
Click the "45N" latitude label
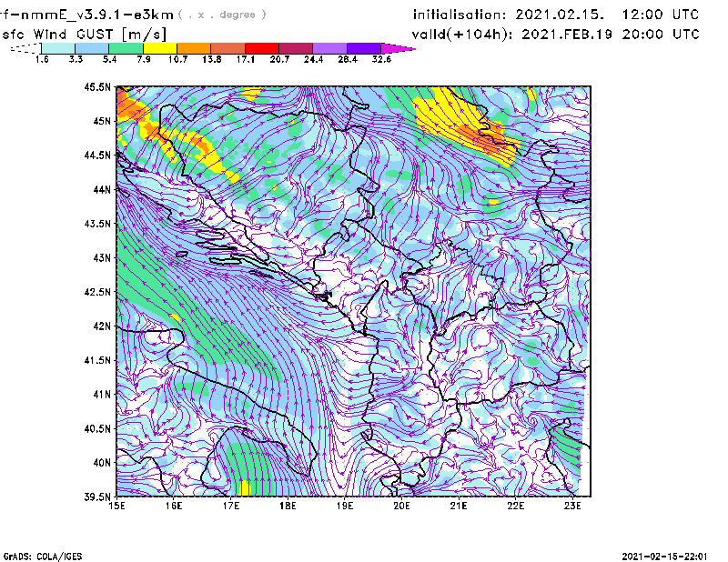click(102, 121)
